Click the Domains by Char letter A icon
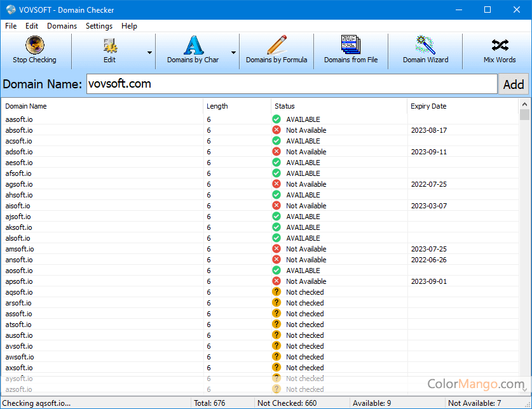 tap(193, 45)
